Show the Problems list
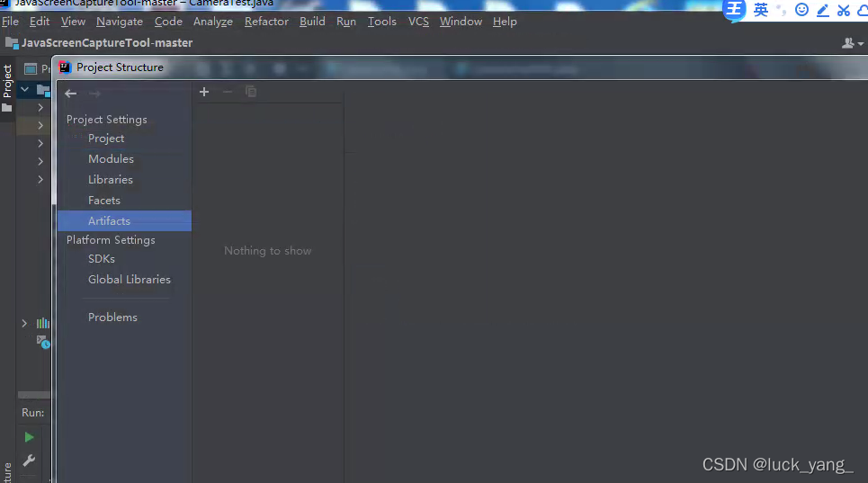Image resolution: width=868 pixels, height=483 pixels. click(112, 317)
